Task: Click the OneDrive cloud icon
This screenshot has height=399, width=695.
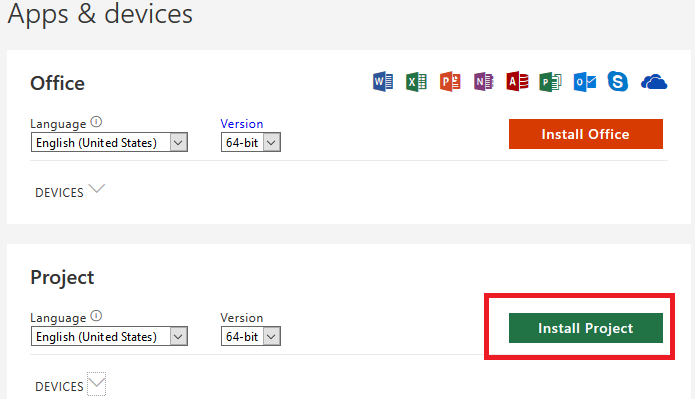Action: pos(654,82)
